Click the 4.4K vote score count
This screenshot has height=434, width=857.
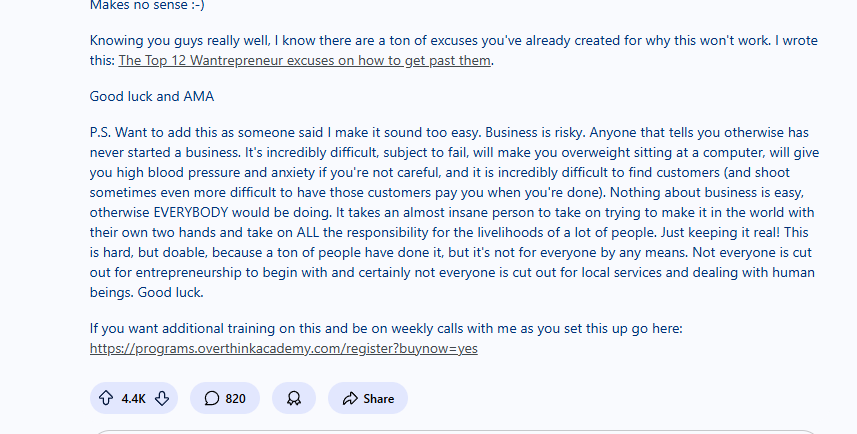pos(134,398)
